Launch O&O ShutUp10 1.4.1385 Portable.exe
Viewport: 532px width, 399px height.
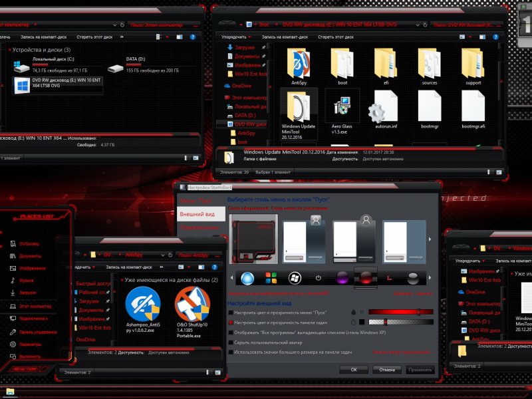(192, 312)
